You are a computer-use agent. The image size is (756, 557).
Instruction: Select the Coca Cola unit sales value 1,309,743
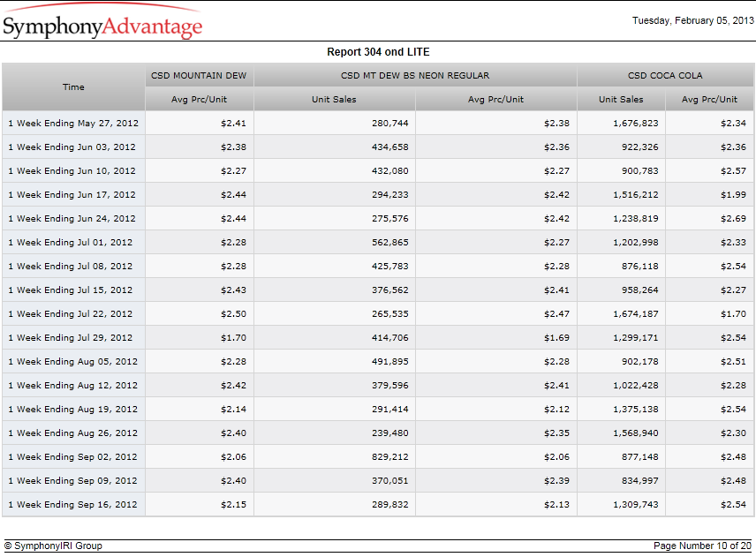click(636, 505)
